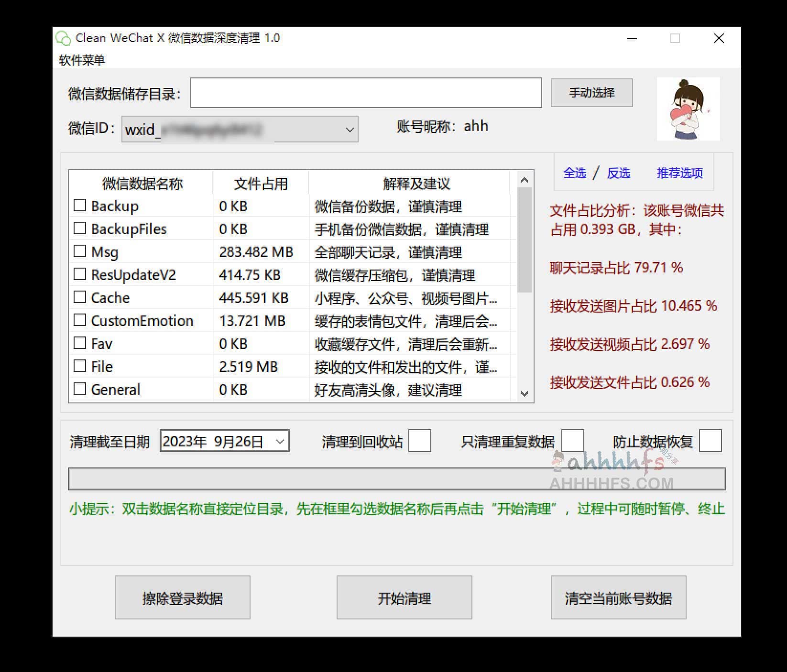Image resolution: width=787 pixels, height=672 pixels.
Task: Check the Backup data checkbox
Action: pyautogui.click(x=79, y=205)
